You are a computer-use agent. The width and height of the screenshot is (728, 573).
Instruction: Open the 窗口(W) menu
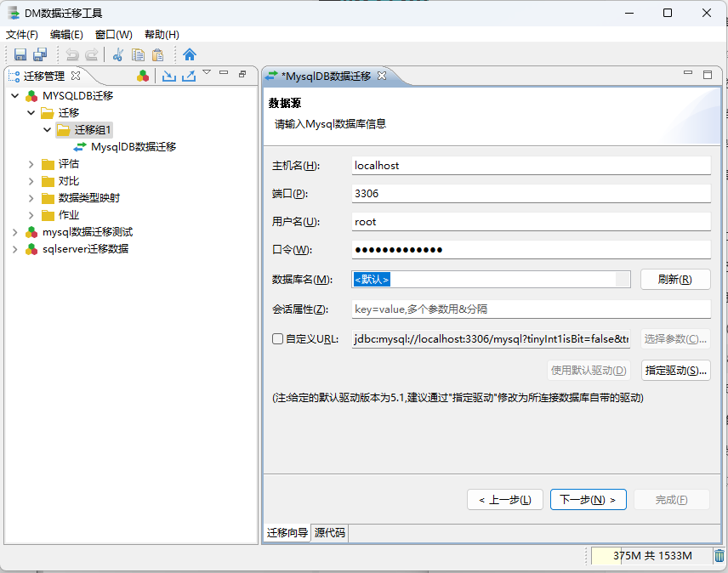point(114,35)
